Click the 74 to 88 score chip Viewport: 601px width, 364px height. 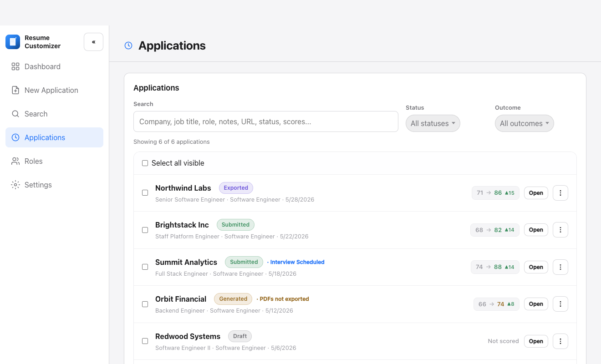(495, 267)
